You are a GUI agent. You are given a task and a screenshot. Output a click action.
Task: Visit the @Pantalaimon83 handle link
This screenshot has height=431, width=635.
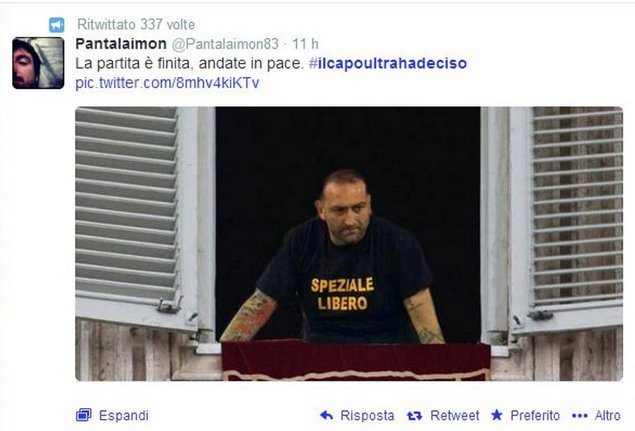(225, 44)
